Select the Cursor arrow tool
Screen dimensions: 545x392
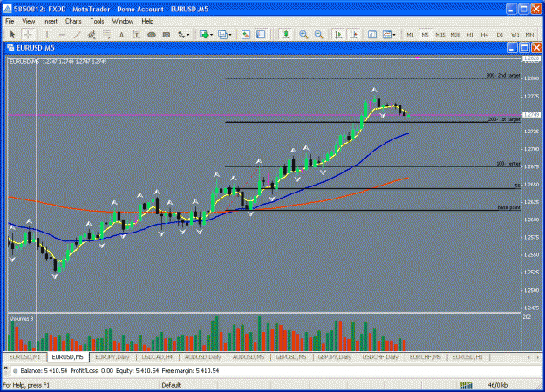pos(12,35)
